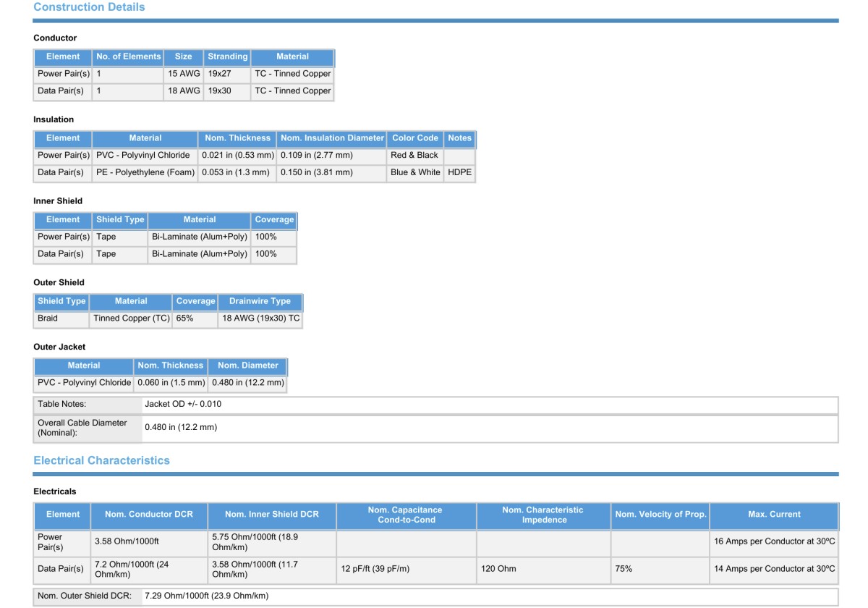This screenshot has width=868, height=608.
Task: Click the Nom. Diameter header in Outer Jacket table
Action: 248,366
